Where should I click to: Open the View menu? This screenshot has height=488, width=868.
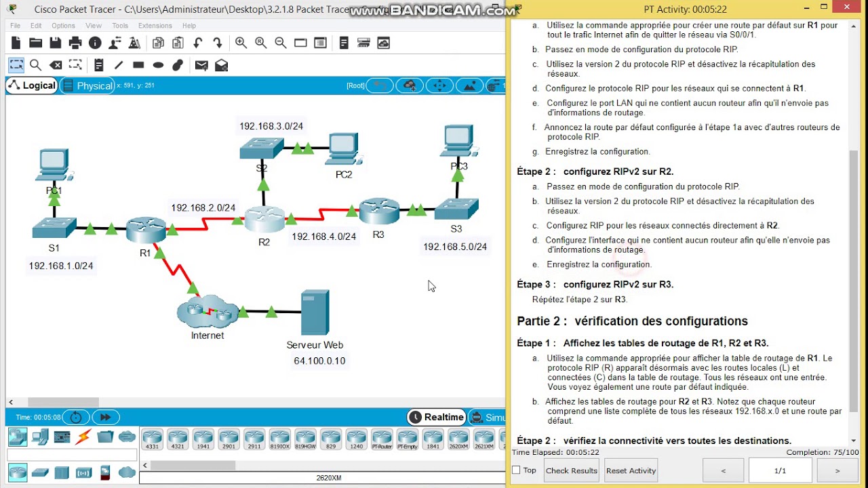(x=94, y=26)
